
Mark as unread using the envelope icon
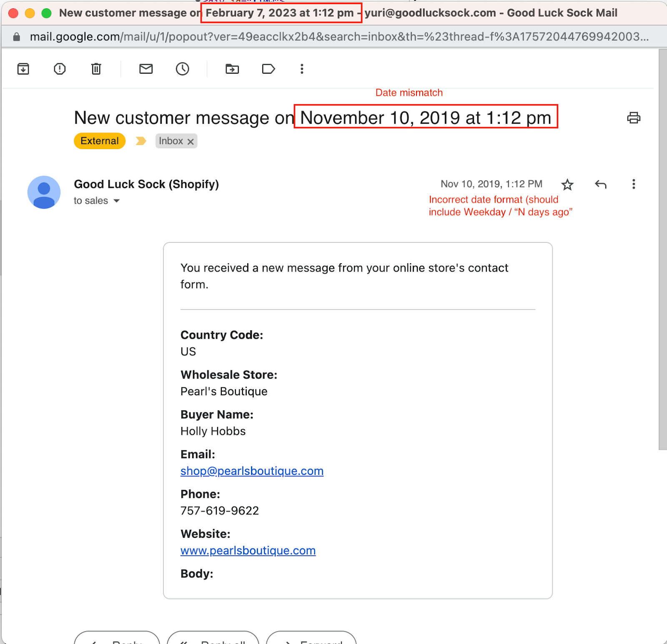[x=146, y=69]
